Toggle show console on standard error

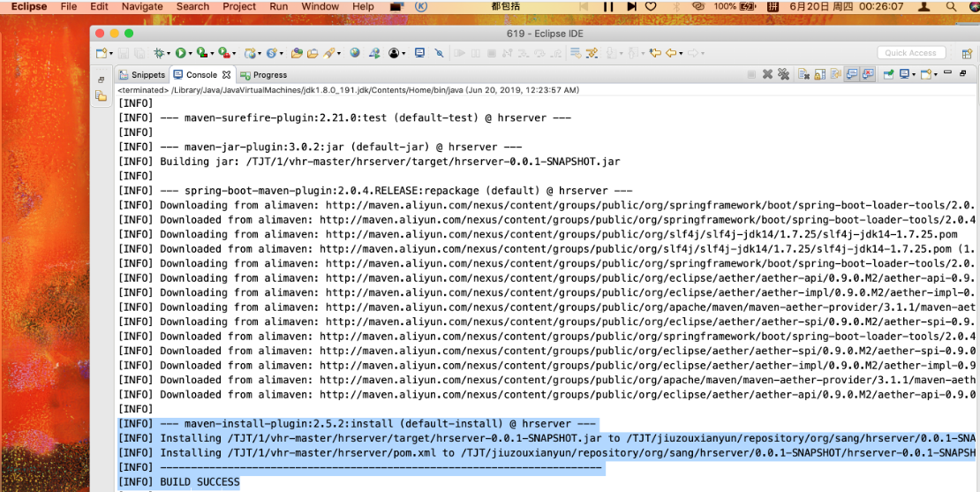pyautogui.click(x=868, y=74)
